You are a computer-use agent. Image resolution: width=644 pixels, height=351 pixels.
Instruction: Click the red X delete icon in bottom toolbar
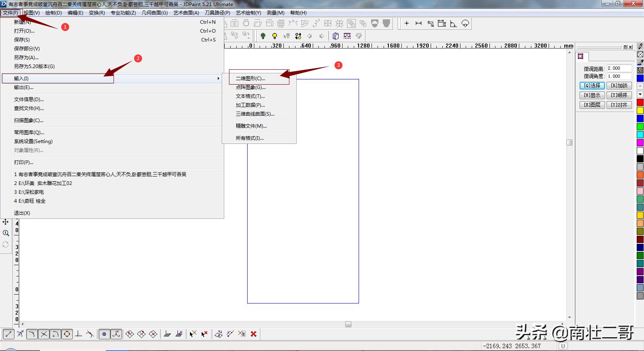coord(254,334)
